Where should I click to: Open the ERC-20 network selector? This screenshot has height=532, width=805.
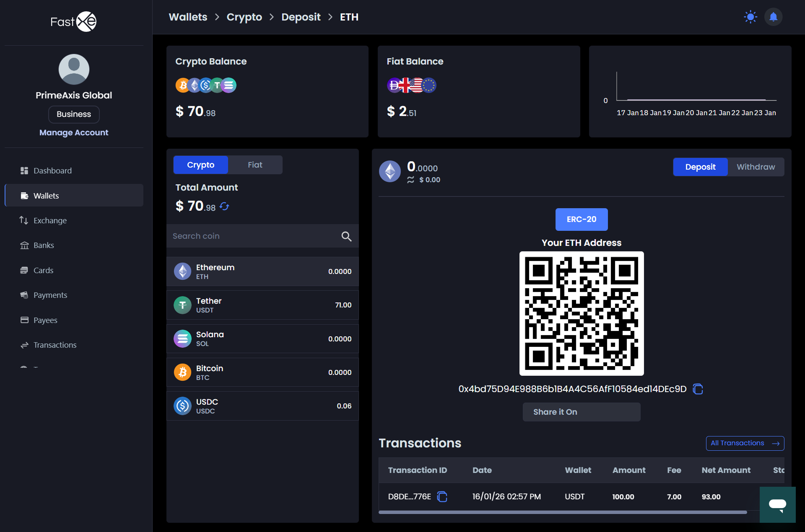(581, 219)
